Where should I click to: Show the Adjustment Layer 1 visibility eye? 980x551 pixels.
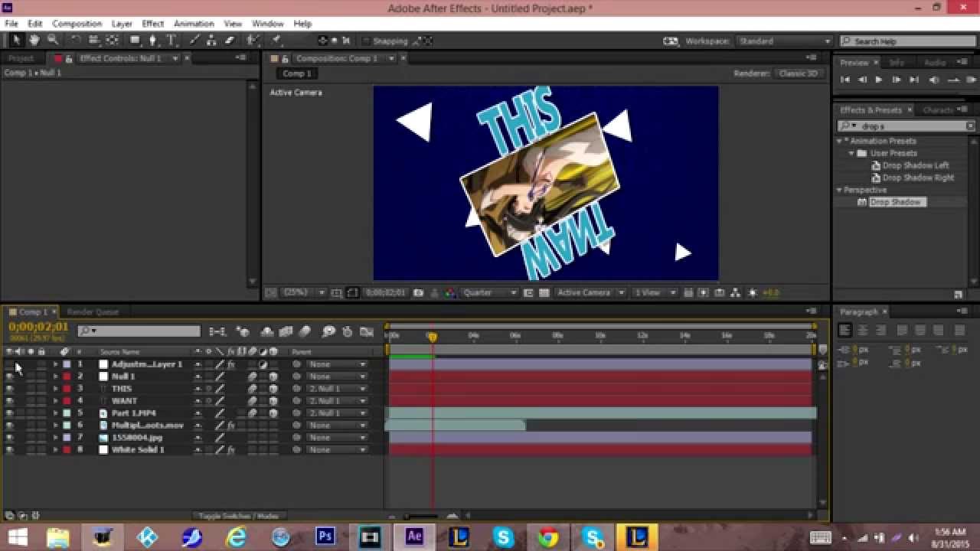click(x=9, y=364)
